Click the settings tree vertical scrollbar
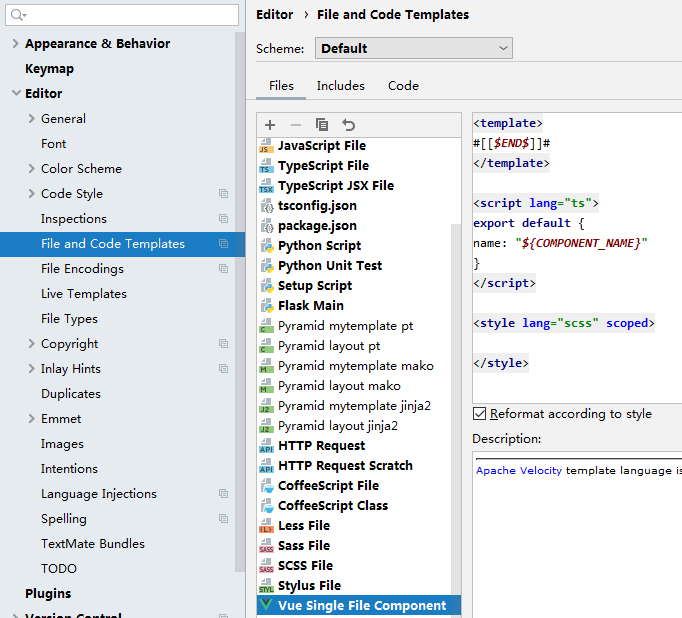Viewport: 682px width, 618px height. 240,302
